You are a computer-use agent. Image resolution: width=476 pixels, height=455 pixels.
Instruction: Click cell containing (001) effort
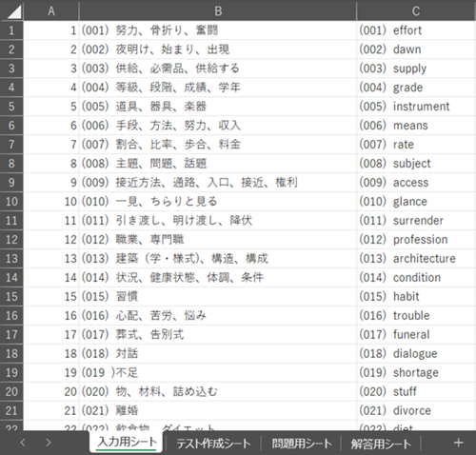click(416, 30)
